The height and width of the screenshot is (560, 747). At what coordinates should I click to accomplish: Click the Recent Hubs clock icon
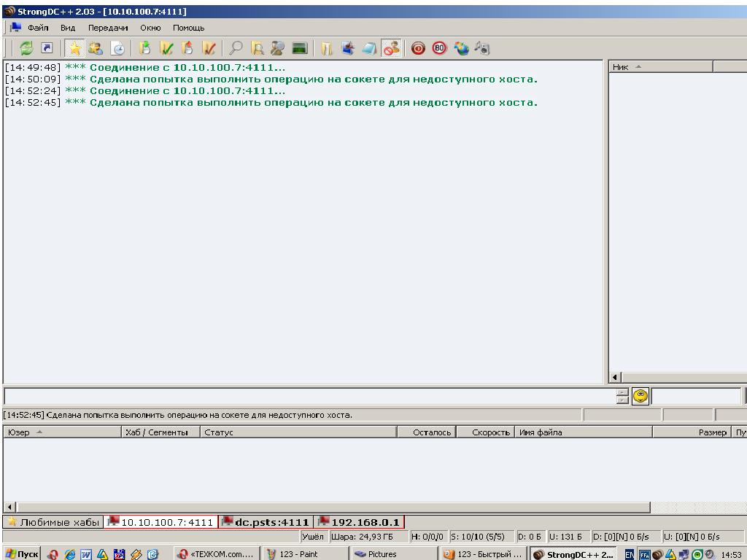tap(116, 48)
